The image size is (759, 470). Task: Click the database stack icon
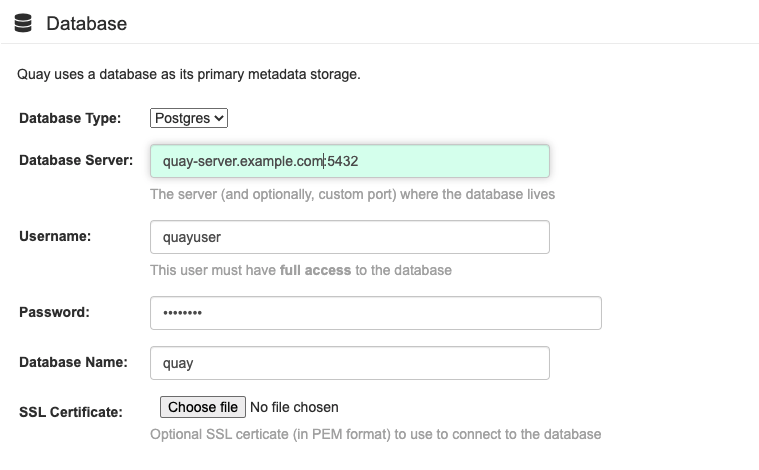(23, 22)
